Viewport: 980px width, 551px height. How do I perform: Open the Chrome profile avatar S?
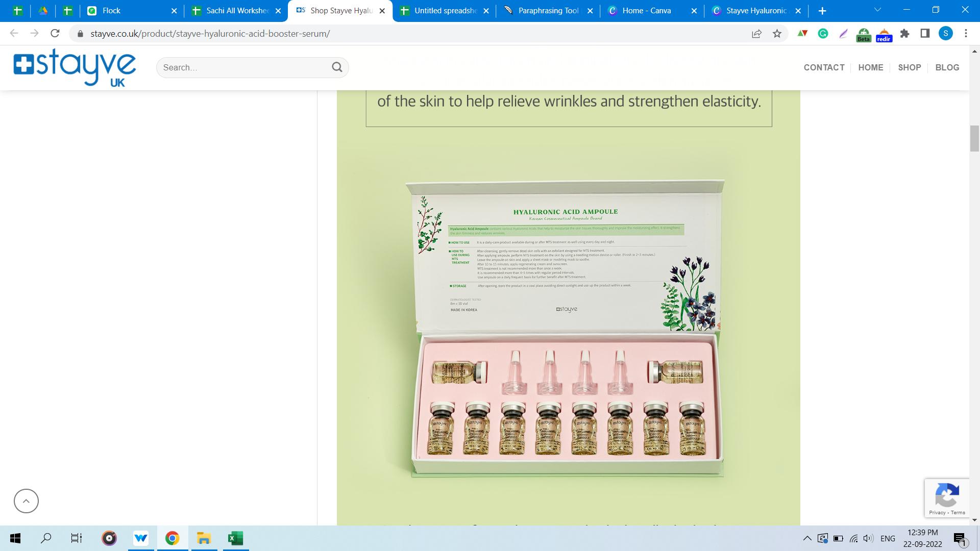(945, 34)
